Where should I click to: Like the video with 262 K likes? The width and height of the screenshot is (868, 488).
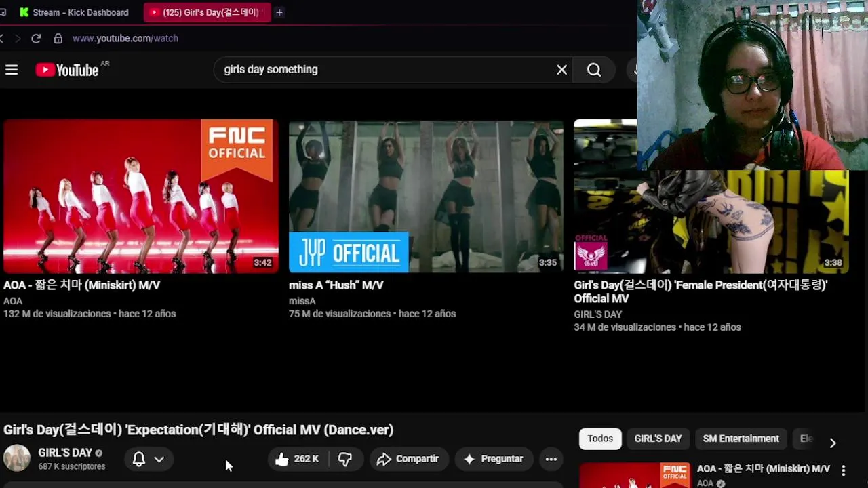(x=297, y=459)
